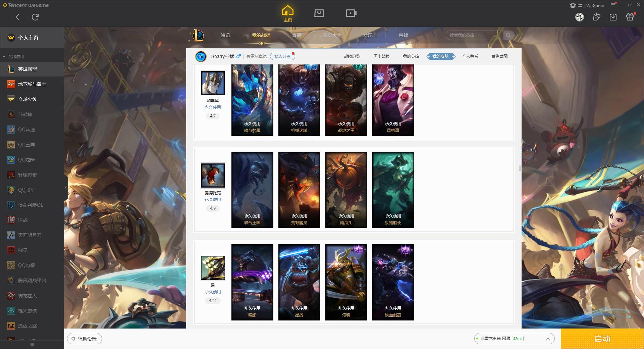Open the 主页 home icon
Viewport: 644px width, 349px height.
pos(288,14)
